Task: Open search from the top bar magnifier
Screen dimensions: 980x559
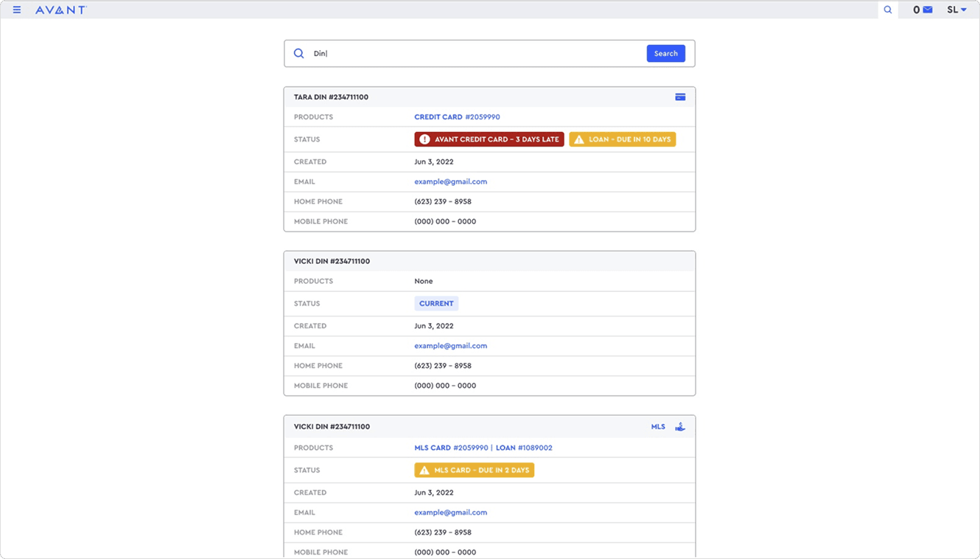Action: tap(887, 10)
